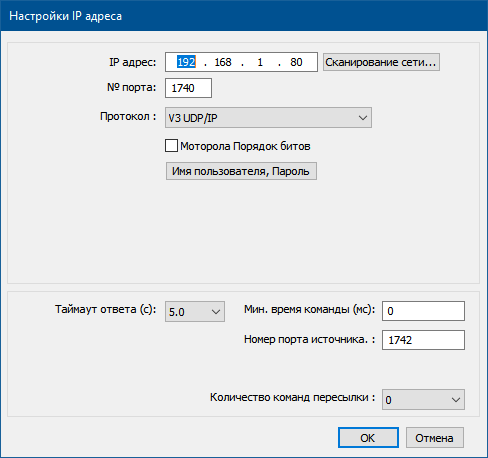Viewport: 488px width, 458px height.
Task: Click the last IP octet 80
Action: click(x=296, y=62)
